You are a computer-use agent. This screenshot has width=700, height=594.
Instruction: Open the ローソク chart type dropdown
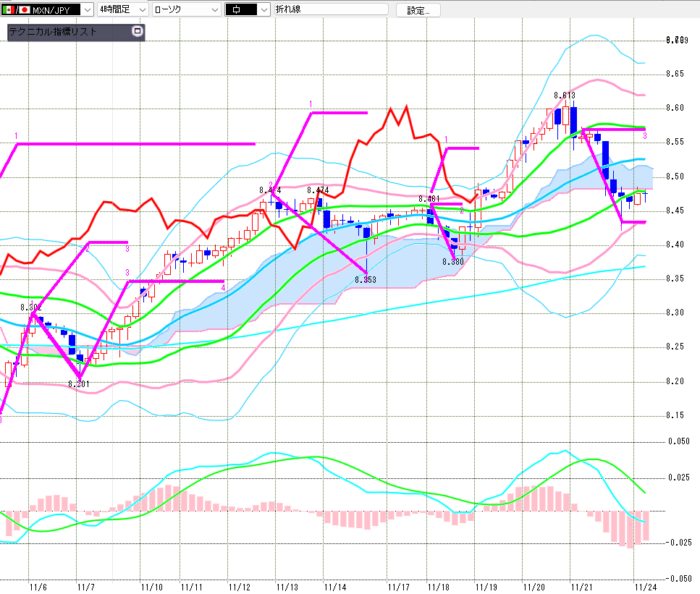pos(214,10)
